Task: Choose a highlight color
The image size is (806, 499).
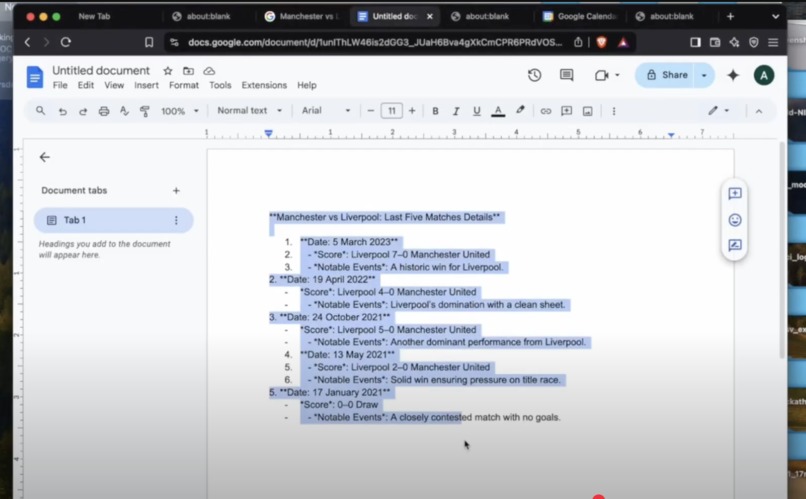Action: [520, 110]
